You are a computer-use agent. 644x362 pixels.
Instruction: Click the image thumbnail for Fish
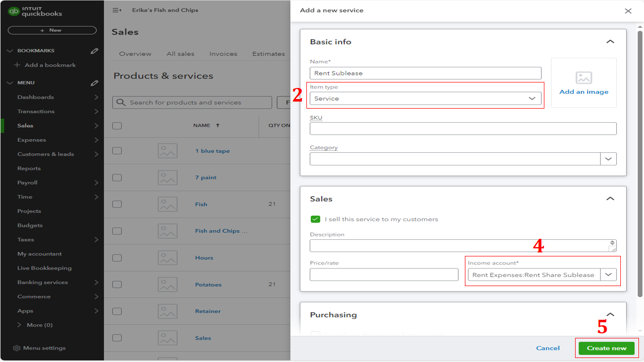click(x=168, y=204)
